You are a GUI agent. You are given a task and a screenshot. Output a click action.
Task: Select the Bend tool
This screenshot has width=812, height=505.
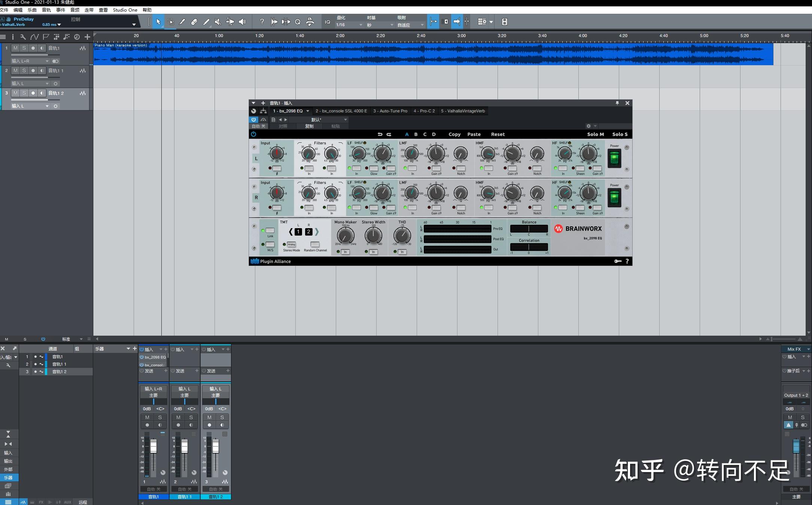coord(230,22)
